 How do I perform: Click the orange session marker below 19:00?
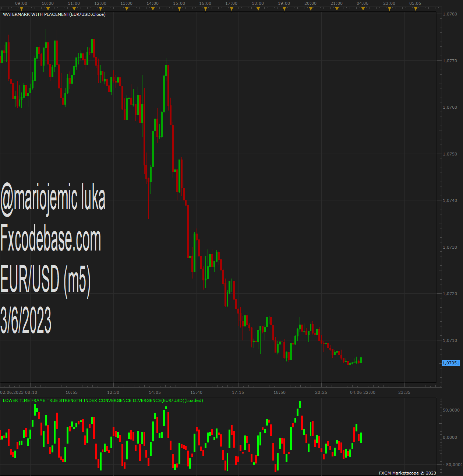pyautogui.click(x=284, y=8)
